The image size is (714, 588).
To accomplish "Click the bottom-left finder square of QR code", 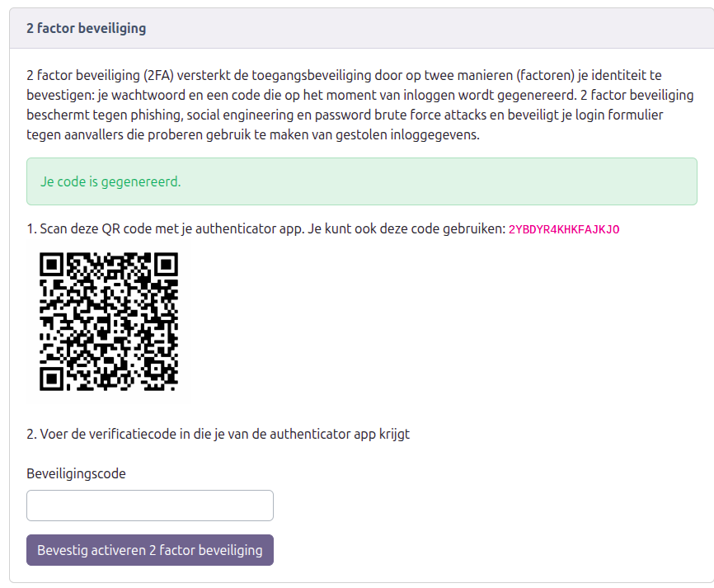I will click(51, 379).
